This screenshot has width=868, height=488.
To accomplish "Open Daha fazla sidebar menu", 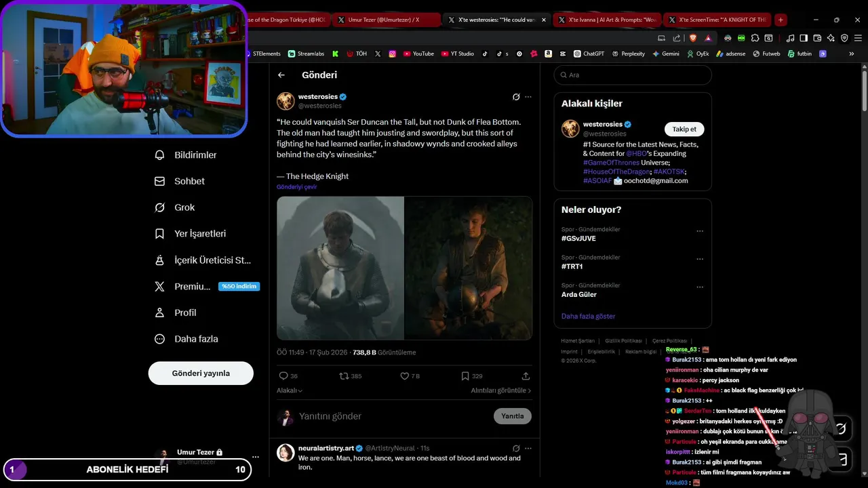I will [x=186, y=339].
